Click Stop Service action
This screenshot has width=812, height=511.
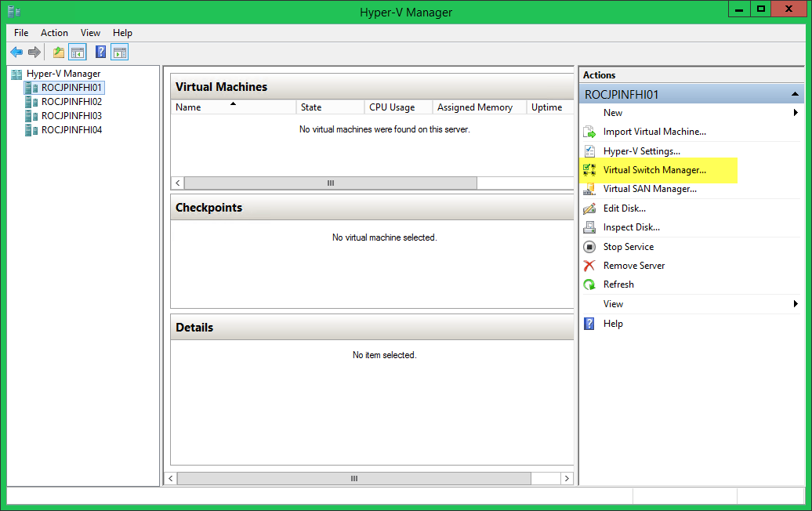point(628,247)
